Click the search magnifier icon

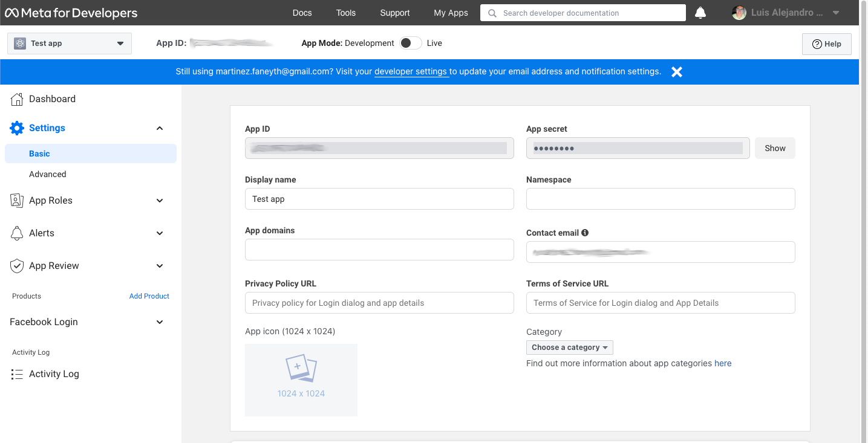(x=492, y=13)
